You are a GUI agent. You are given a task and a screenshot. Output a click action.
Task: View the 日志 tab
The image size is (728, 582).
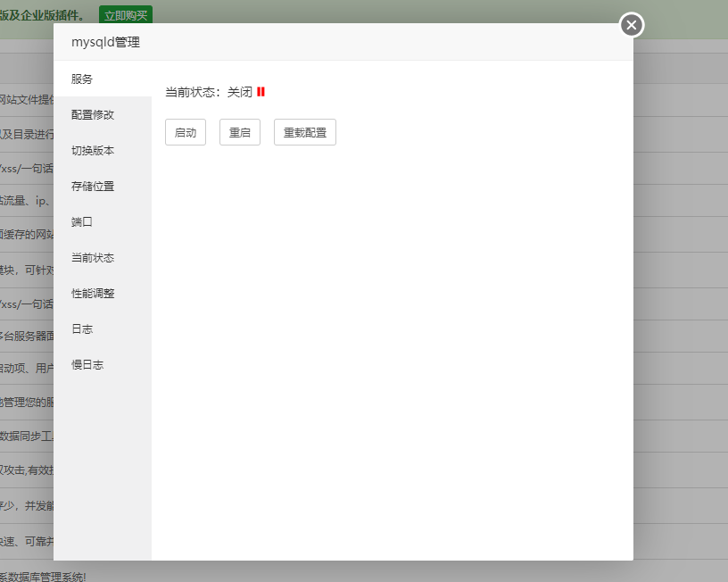[x=103, y=329]
